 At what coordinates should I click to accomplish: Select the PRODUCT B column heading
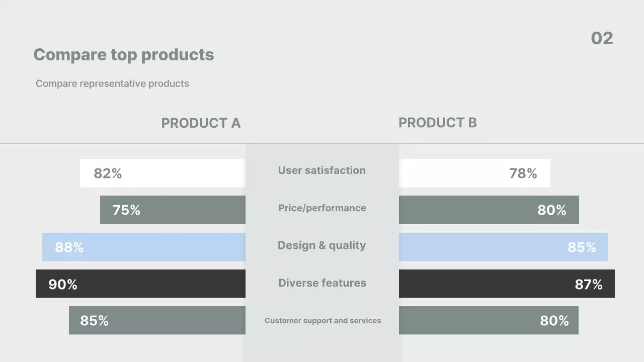point(437,123)
